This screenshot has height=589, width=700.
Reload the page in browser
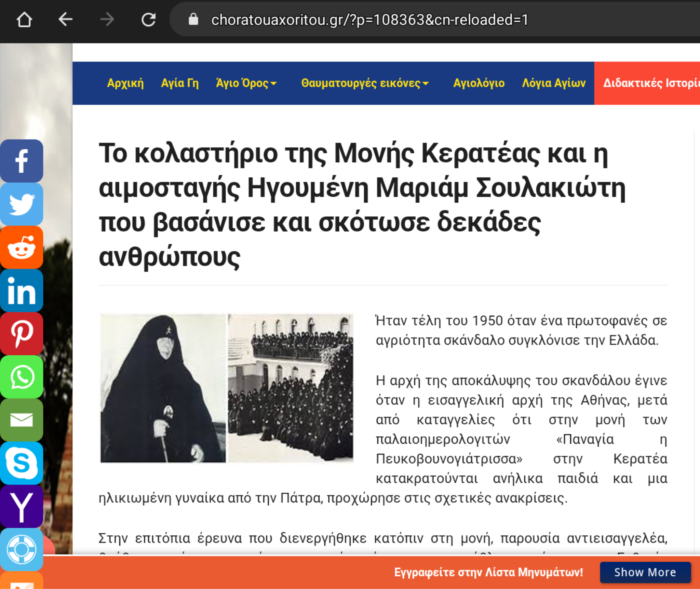pyautogui.click(x=149, y=19)
